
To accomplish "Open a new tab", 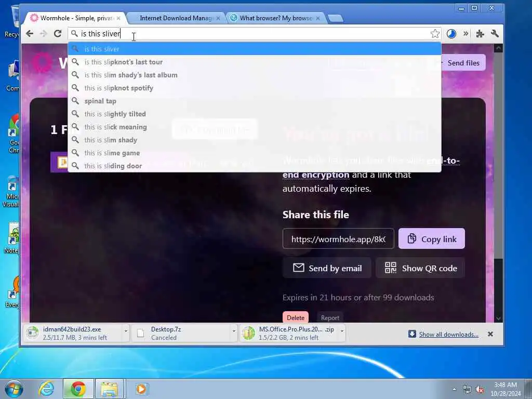I will pyautogui.click(x=336, y=18).
